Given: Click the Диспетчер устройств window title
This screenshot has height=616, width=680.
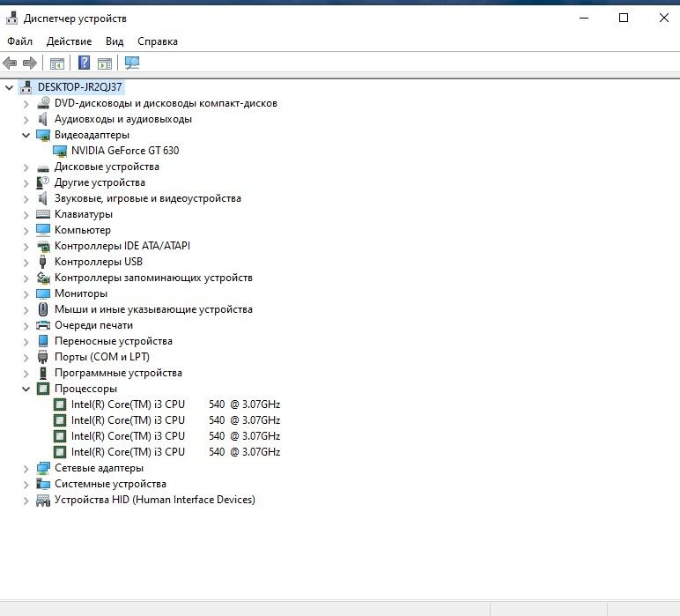Looking at the screenshot, I should 75,19.
